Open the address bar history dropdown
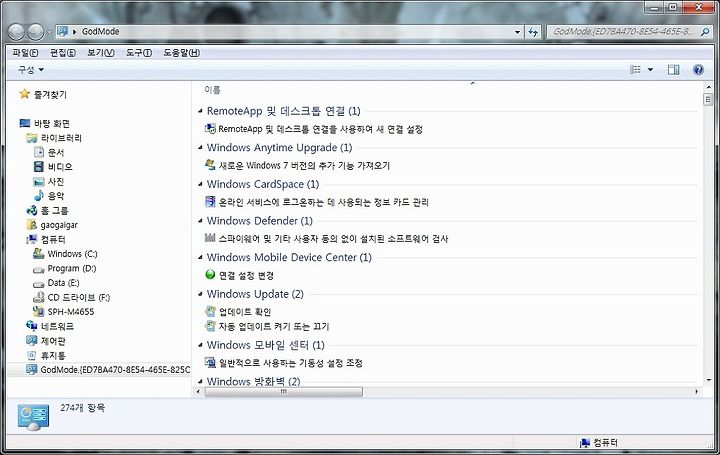The height and width of the screenshot is (455, 720). [518, 32]
